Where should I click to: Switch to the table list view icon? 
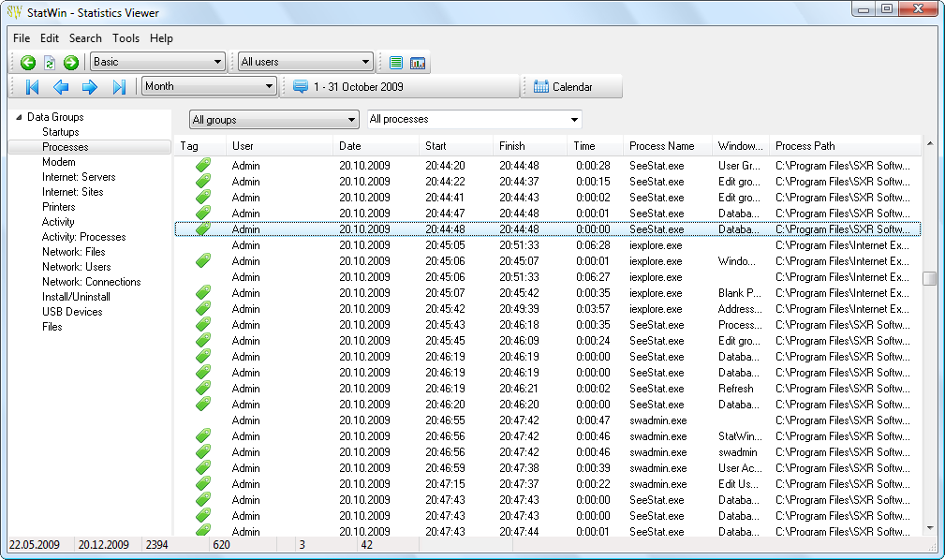click(396, 63)
